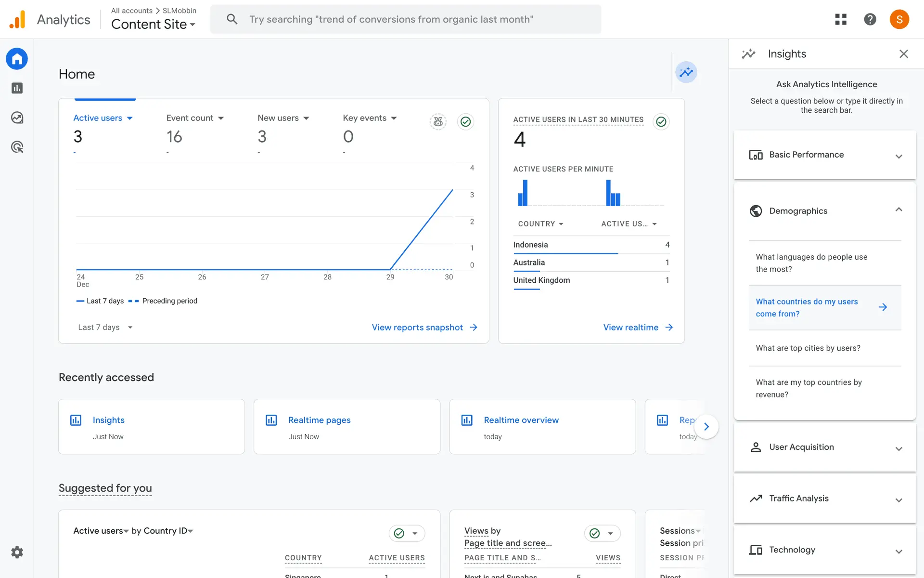Click the Analytics search bar
The width and height of the screenshot is (924, 578).
pyautogui.click(x=405, y=19)
